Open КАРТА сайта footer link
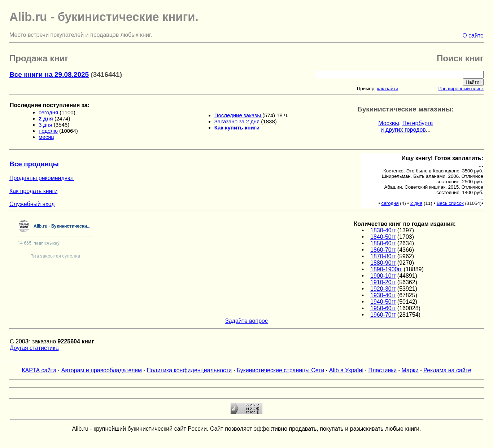This screenshot has width=493, height=448. point(39,370)
